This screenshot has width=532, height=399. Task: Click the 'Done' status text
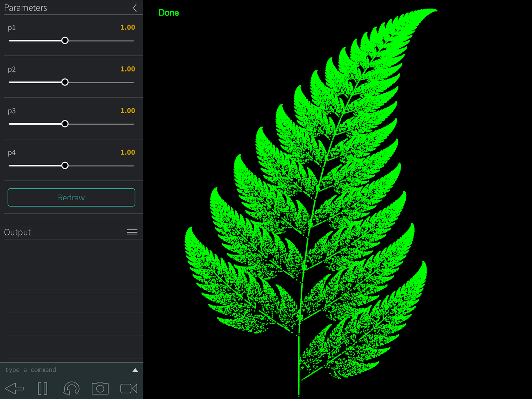169,13
